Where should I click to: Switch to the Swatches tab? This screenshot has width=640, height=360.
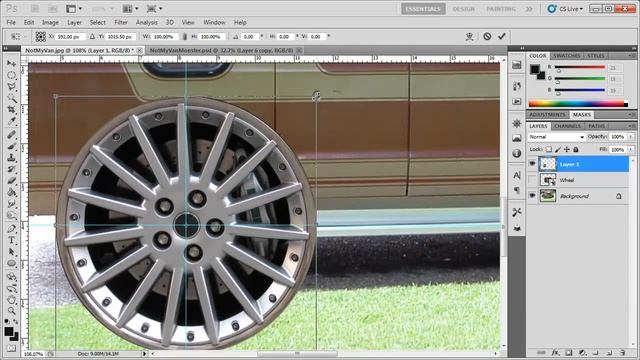click(567, 56)
